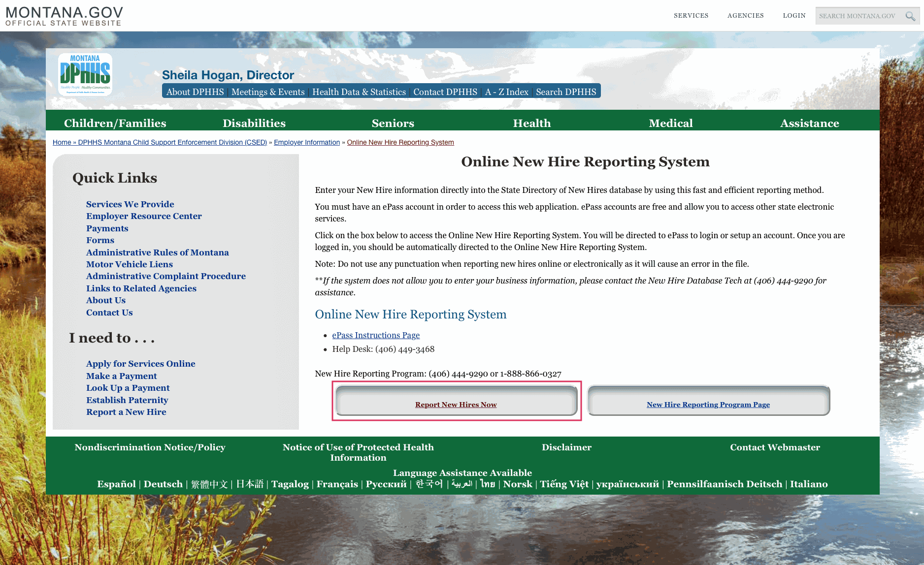Click the Sheila Hogan, Director heading
The height and width of the screenshot is (565, 924).
228,75
